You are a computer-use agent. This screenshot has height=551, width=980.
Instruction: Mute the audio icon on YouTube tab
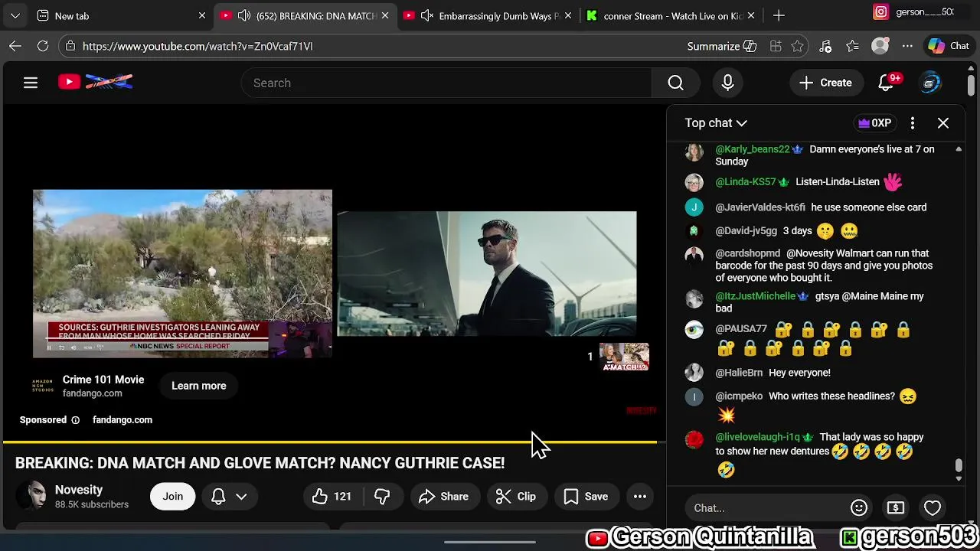tap(244, 15)
